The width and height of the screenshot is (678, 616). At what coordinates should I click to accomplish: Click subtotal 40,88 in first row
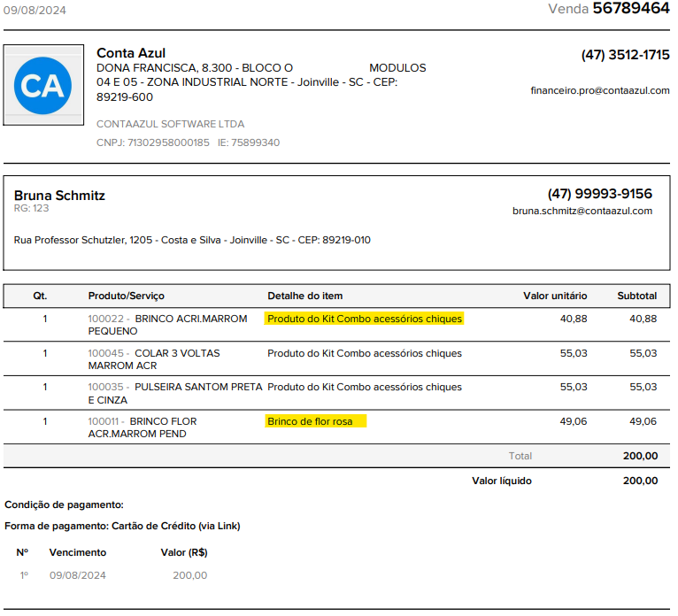click(643, 319)
